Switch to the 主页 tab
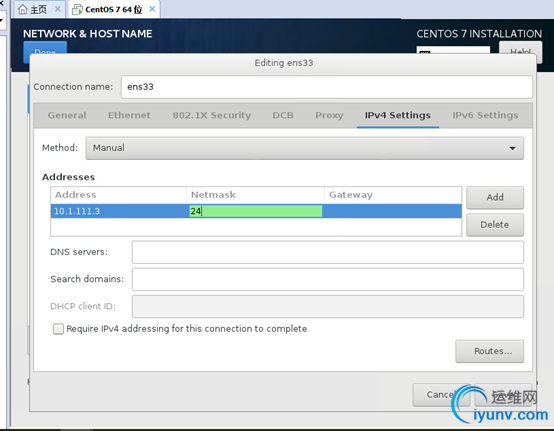 click(39, 9)
